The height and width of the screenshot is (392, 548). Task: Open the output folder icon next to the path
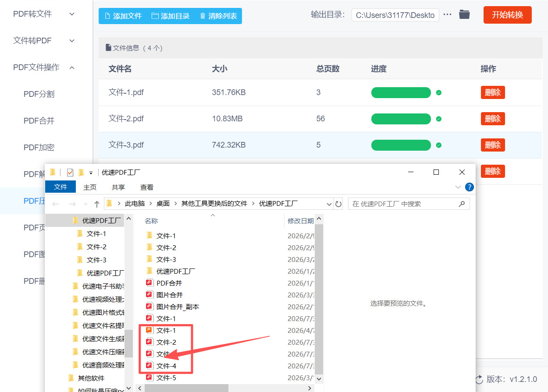pyautogui.click(x=464, y=14)
